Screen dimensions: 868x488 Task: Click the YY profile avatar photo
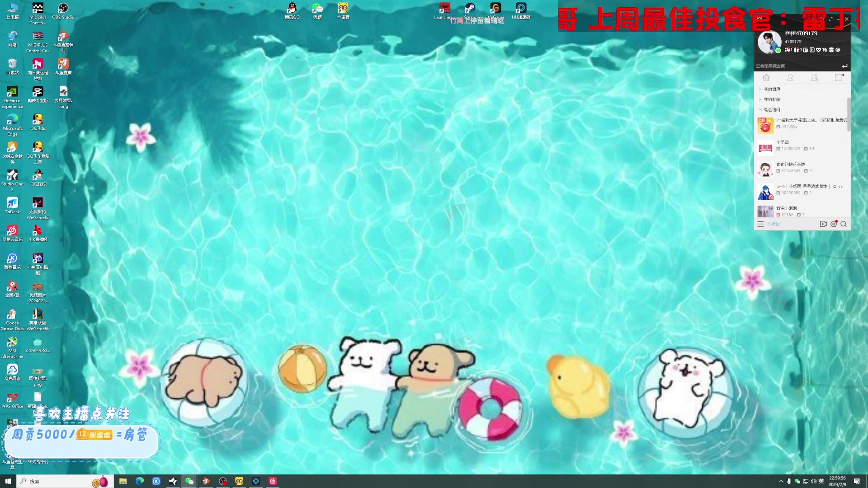point(769,42)
